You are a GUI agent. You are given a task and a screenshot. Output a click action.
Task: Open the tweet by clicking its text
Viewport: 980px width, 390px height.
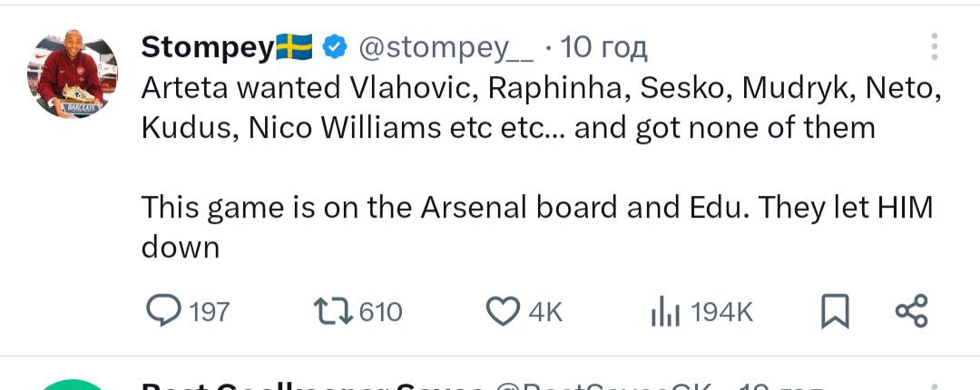click(535, 127)
